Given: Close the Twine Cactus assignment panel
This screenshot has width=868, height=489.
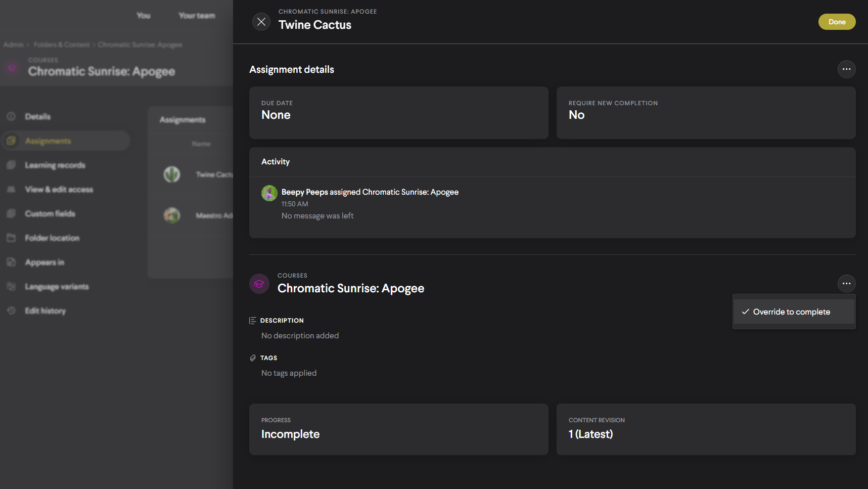Looking at the screenshot, I should (x=261, y=22).
